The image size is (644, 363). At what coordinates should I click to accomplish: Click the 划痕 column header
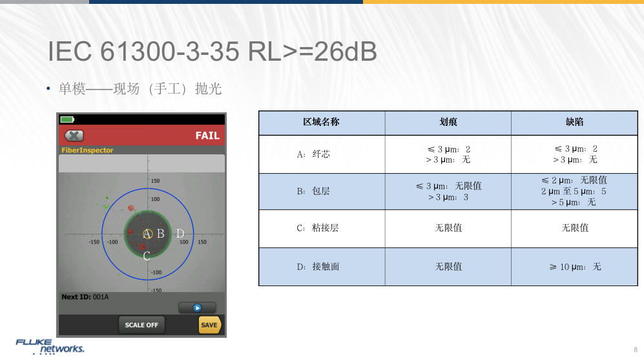tap(448, 122)
